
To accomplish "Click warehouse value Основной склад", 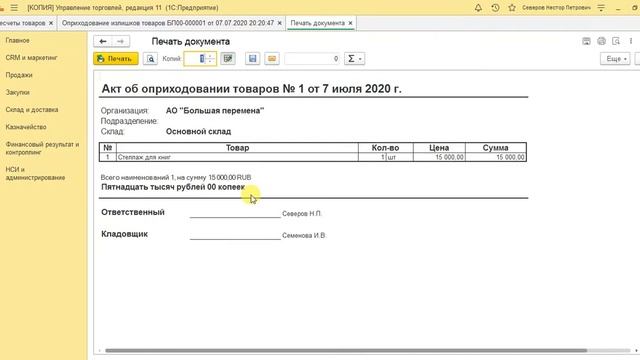I will [198, 131].
